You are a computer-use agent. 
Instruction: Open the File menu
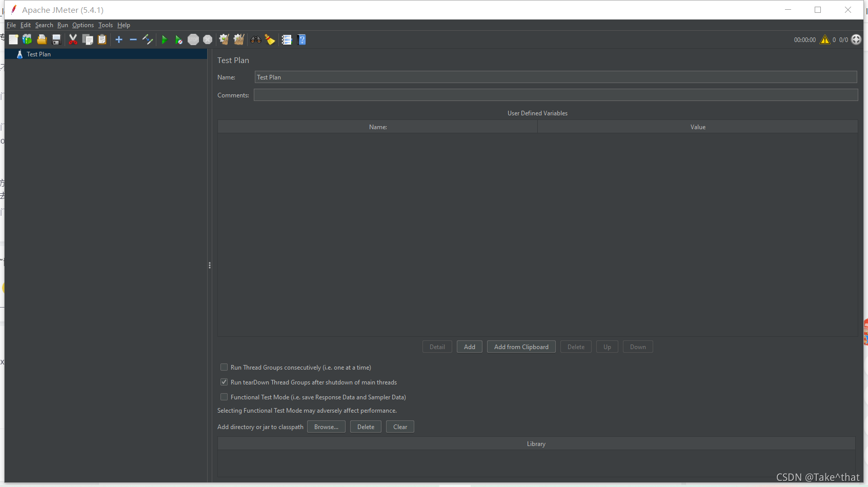(x=11, y=25)
